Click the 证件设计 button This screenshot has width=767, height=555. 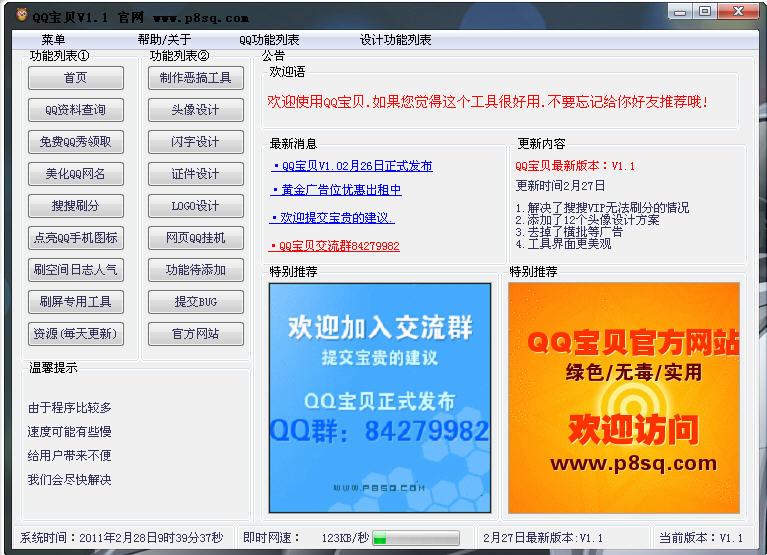click(x=196, y=174)
